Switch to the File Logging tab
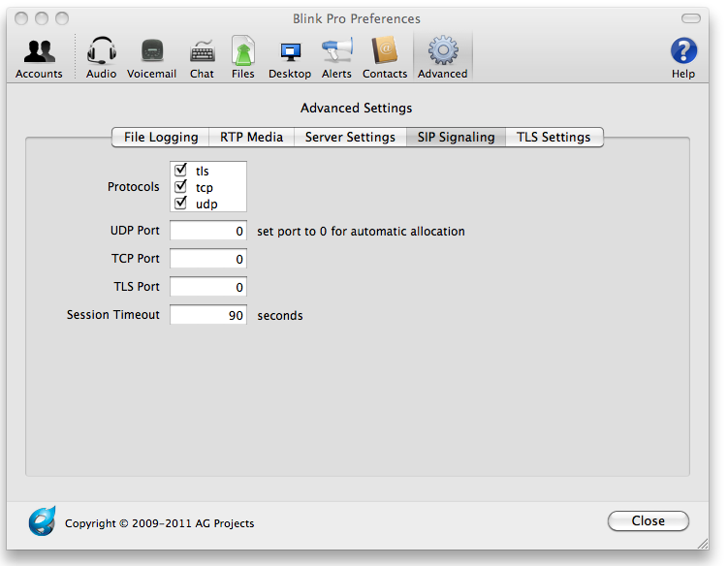Screen dimensions: 728x566 click(161, 138)
